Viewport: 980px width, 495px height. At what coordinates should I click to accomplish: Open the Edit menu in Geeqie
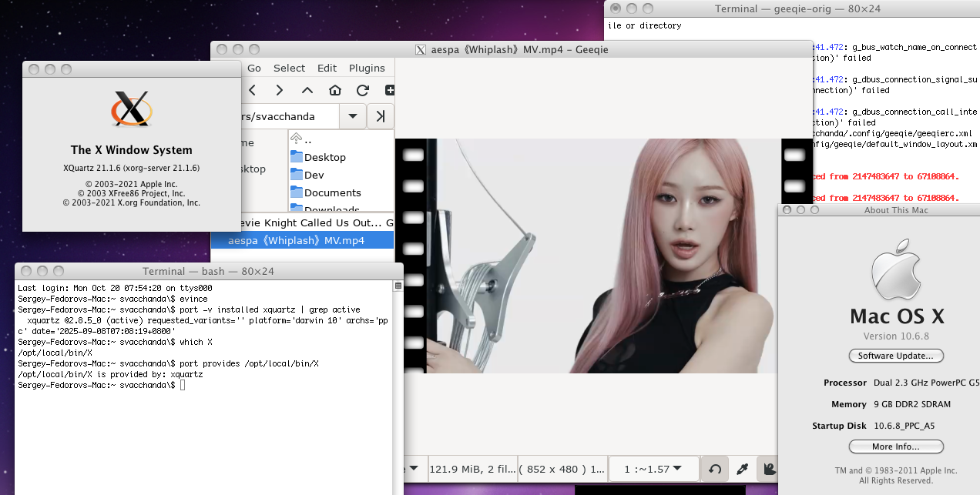tap(327, 68)
